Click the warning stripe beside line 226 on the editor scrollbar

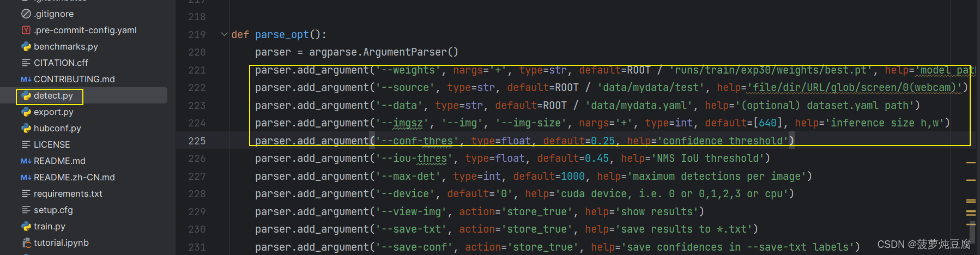[x=971, y=162]
